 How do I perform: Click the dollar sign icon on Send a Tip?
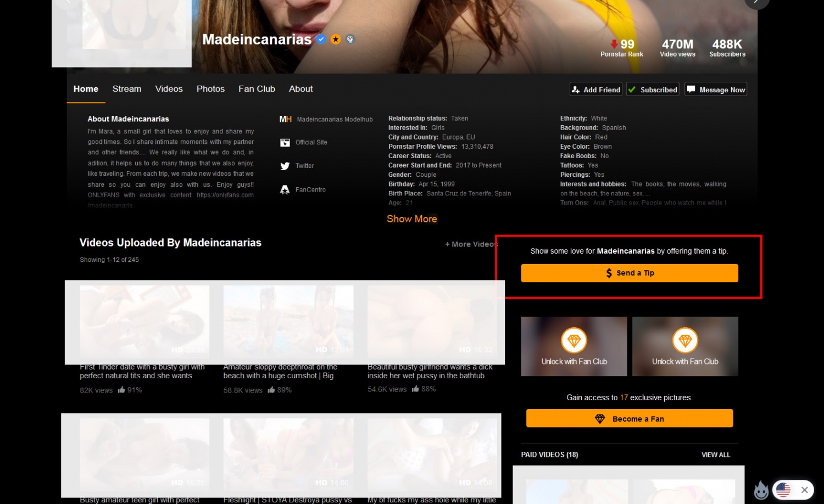pyautogui.click(x=609, y=273)
